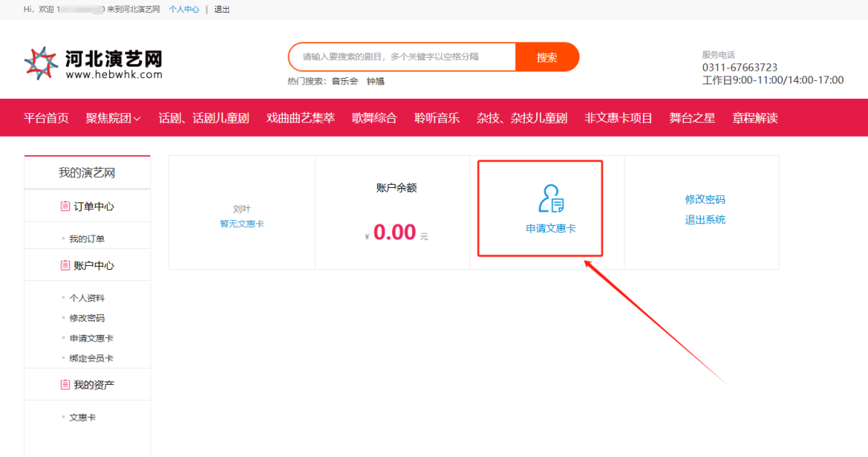Screen dimensions: 868x457
Task: Click the 订单中心 clipboard icon
Action: [65, 206]
